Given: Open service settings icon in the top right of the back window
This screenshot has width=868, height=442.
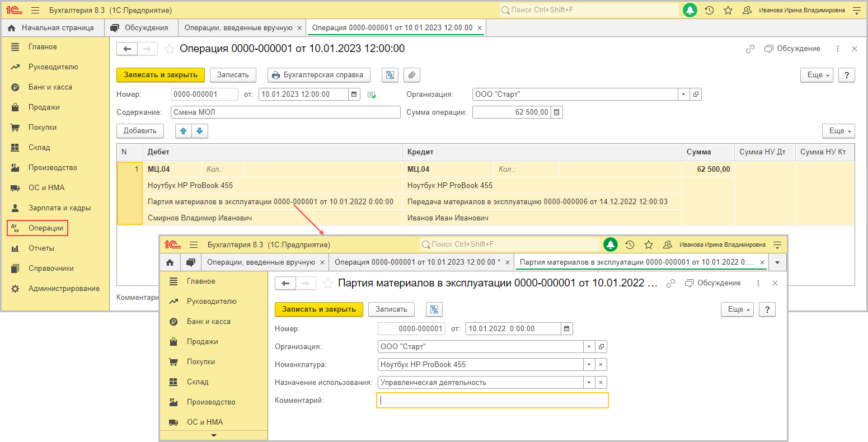Looking at the screenshot, I should [857, 10].
